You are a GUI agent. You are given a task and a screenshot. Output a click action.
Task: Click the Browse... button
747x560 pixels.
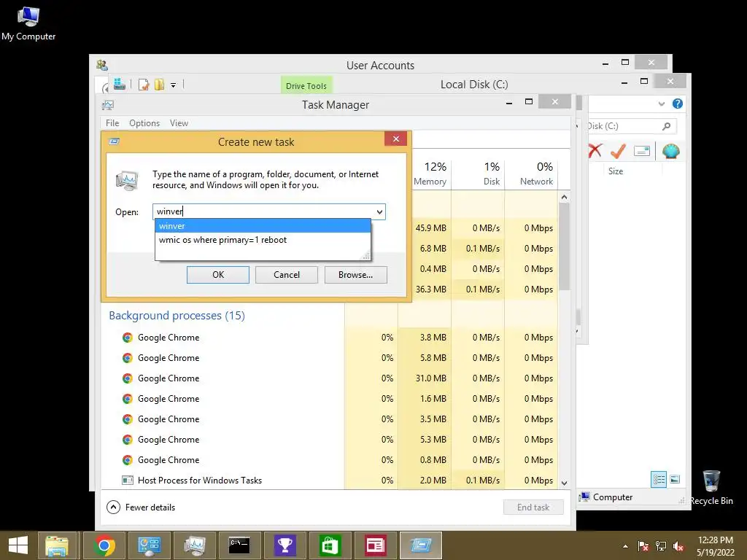(x=355, y=275)
